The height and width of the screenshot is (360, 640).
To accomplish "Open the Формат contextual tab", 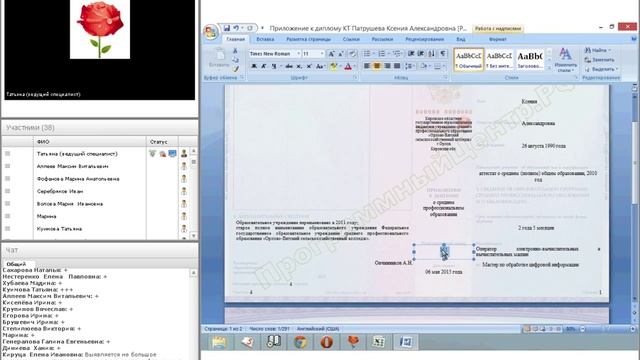I will (498, 39).
